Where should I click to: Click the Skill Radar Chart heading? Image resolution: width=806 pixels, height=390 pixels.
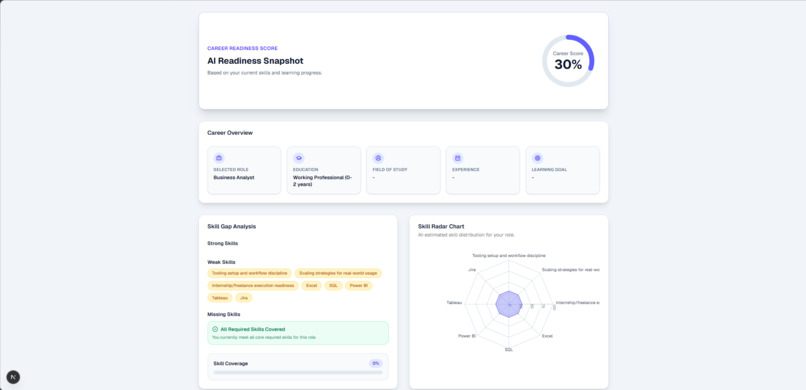(x=442, y=226)
